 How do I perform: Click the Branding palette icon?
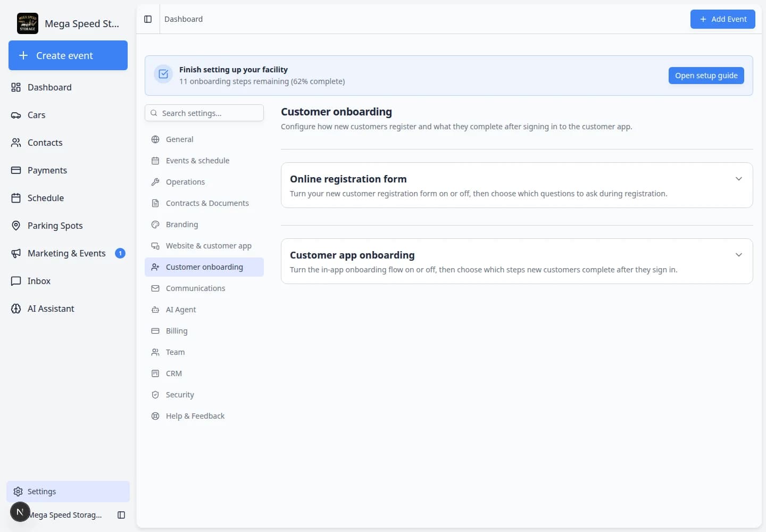tap(155, 225)
